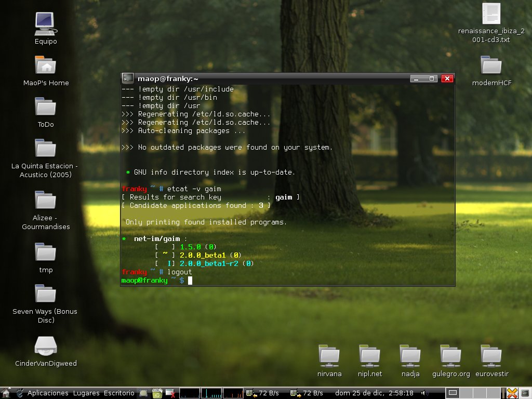Click the terminal title 'maop@franky:~'
This screenshot has width=532, height=399.
pos(168,79)
